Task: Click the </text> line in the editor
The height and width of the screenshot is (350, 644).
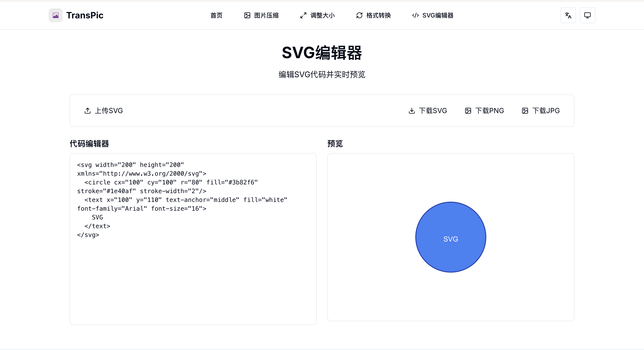Action: [97, 226]
